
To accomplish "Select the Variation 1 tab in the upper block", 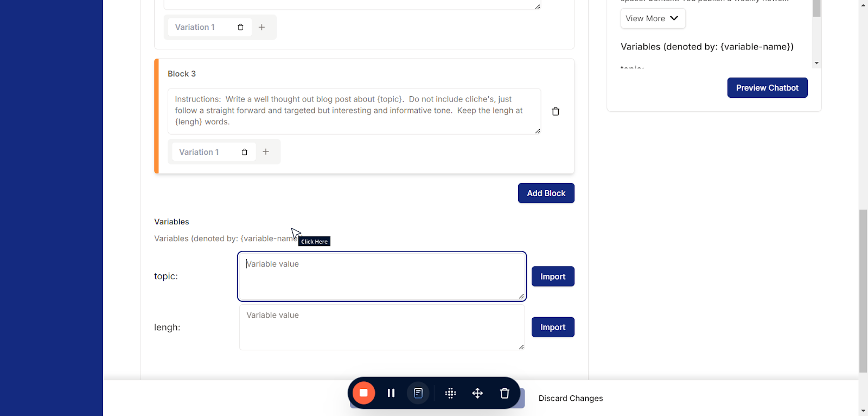I will [x=195, y=27].
